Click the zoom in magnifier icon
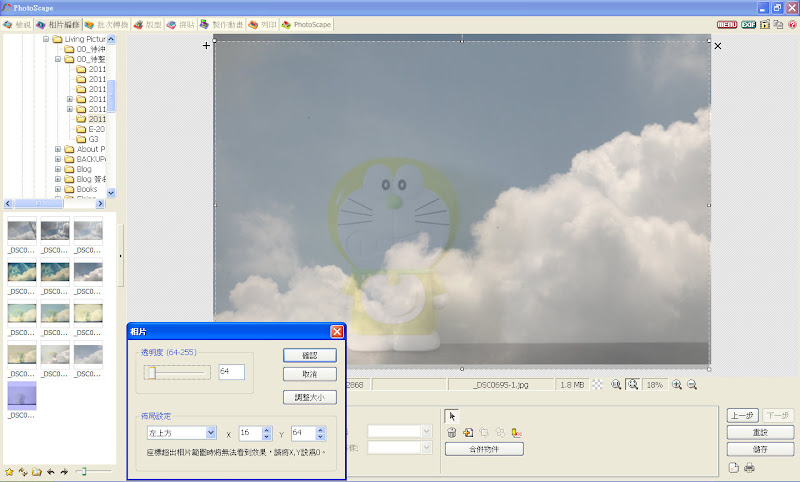The image size is (800, 482). [x=677, y=385]
